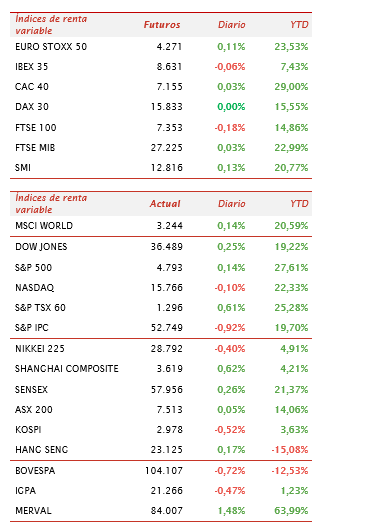
Task: Click the Actual column header
Action: (165, 204)
